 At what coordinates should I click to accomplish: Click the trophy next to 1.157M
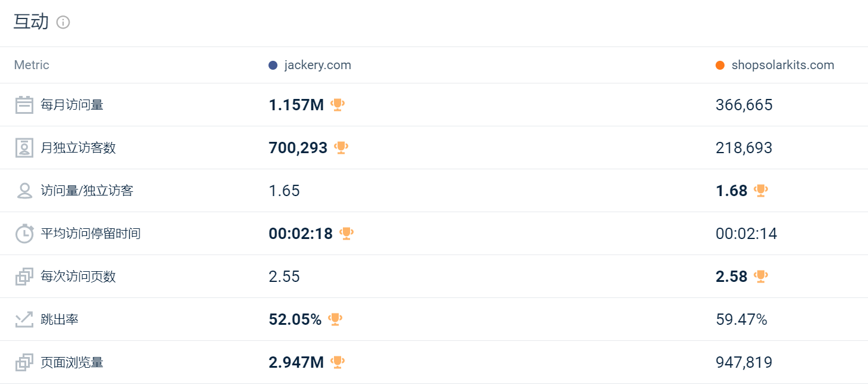[338, 105]
